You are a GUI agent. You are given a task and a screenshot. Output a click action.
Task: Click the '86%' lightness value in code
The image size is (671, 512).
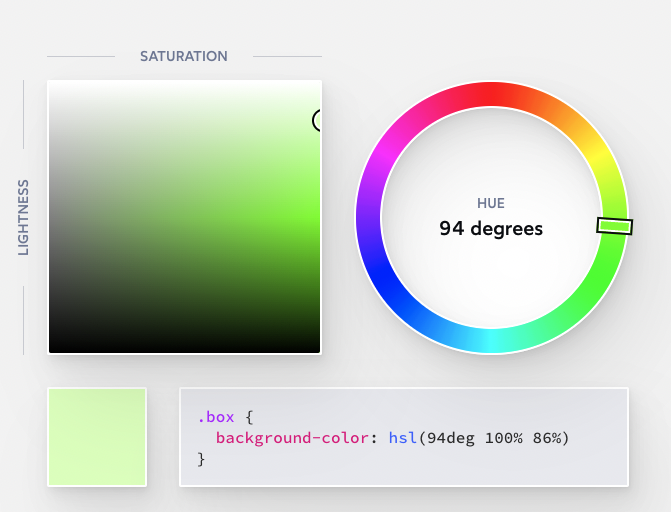(x=546, y=438)
